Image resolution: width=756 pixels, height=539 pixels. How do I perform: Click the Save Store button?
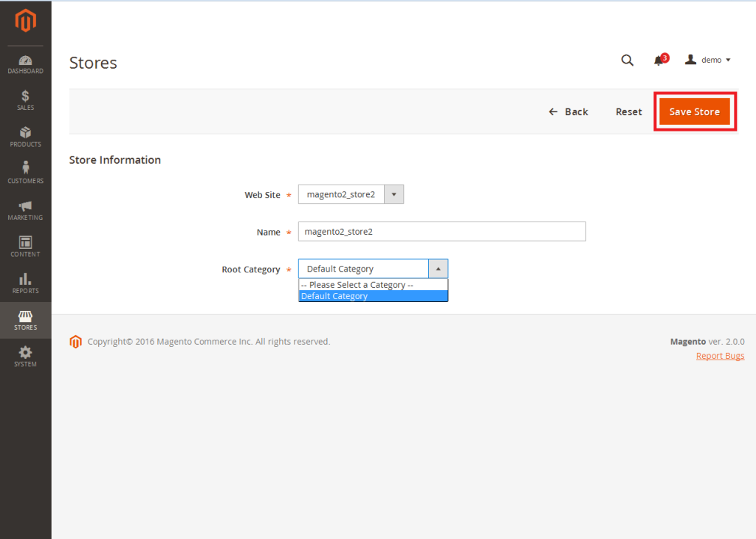click(694, 111)
